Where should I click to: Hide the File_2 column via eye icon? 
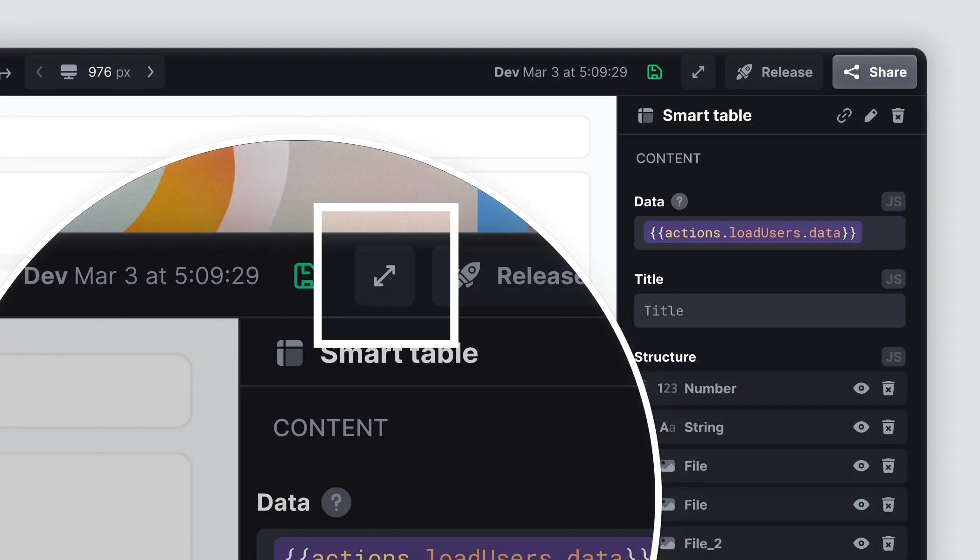[x=861, y=543]
